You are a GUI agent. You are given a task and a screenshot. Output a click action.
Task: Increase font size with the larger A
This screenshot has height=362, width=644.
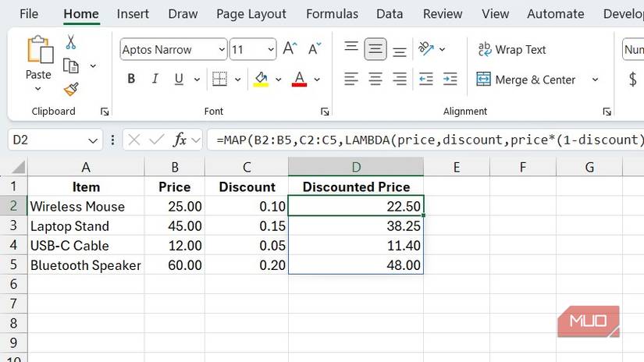pyautogui.click(x=290, y=49)
